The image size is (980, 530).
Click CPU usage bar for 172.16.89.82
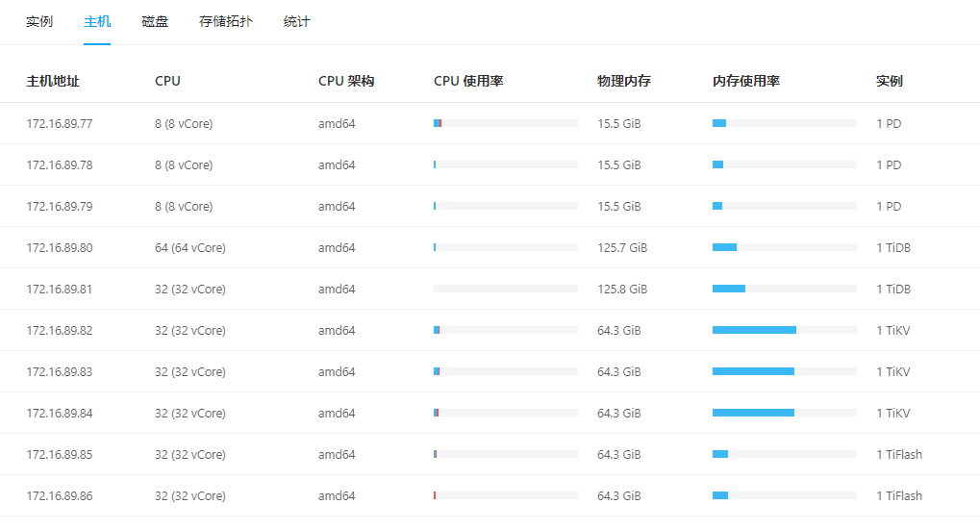[506, 330]
